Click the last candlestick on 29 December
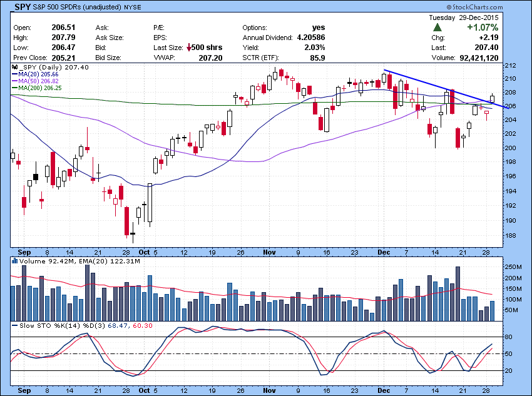 click(493, 98)
